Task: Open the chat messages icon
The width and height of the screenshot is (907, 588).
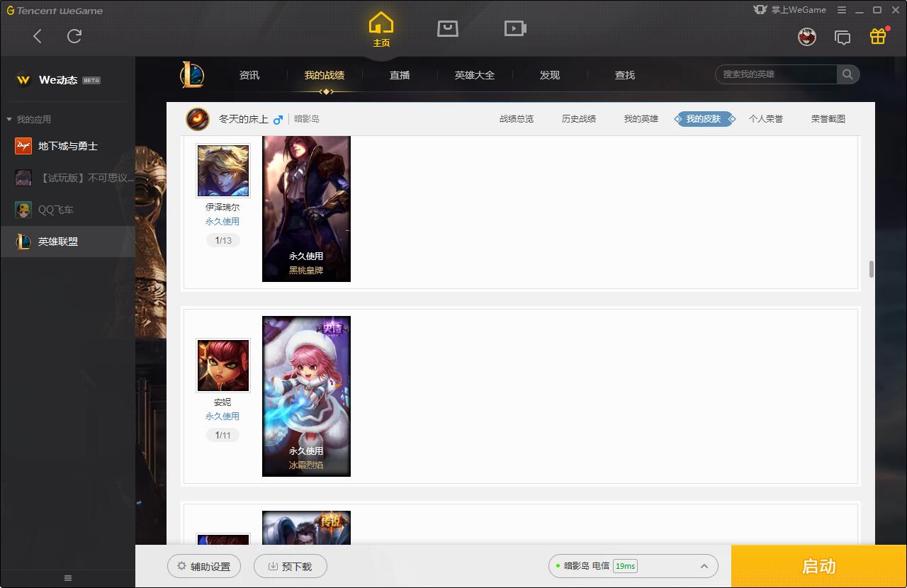Action: pos(843,38)
